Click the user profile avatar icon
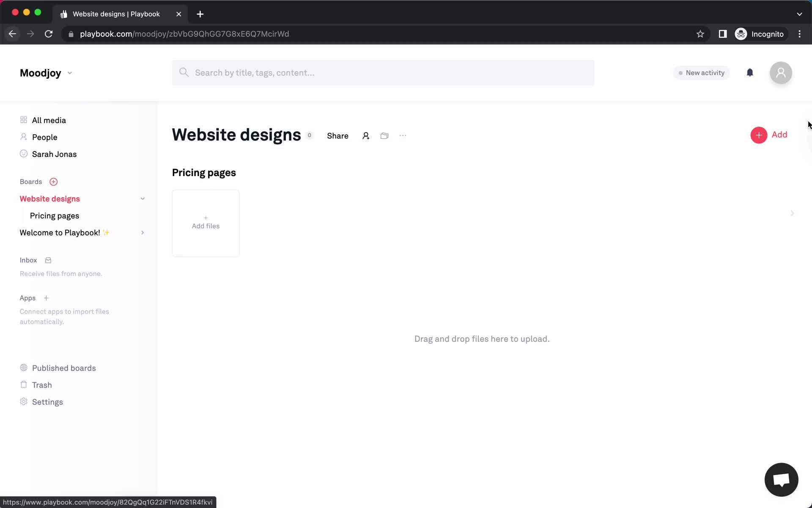The width and height of the screenshot is (812, 508). point(781,72)
